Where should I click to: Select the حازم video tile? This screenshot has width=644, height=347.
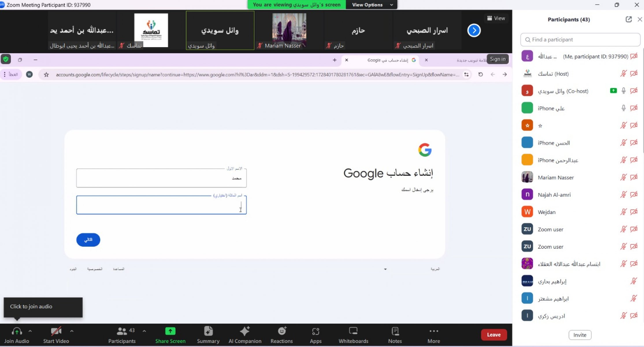(x=358, y=30)
